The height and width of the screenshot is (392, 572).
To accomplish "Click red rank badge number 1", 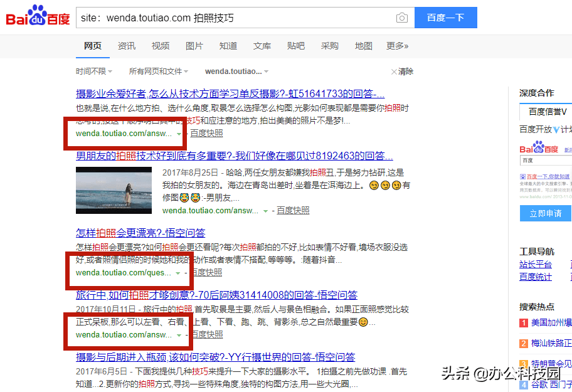I will coord(524,323).
